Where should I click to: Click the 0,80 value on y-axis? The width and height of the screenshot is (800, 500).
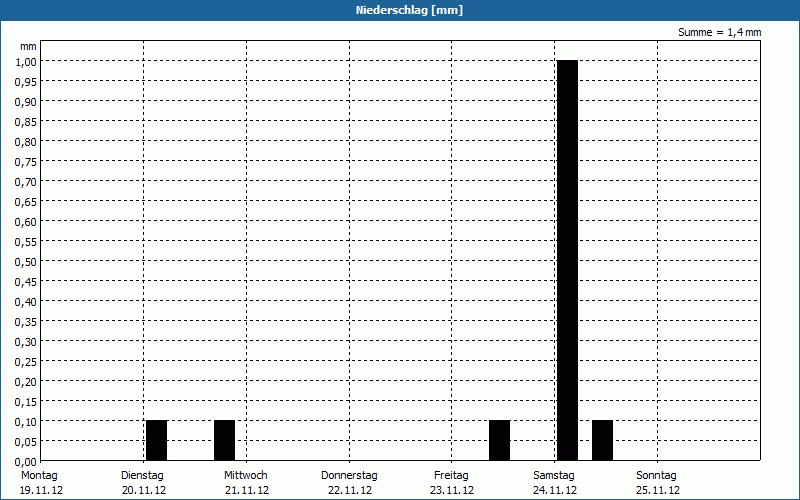tap(26, 141)
